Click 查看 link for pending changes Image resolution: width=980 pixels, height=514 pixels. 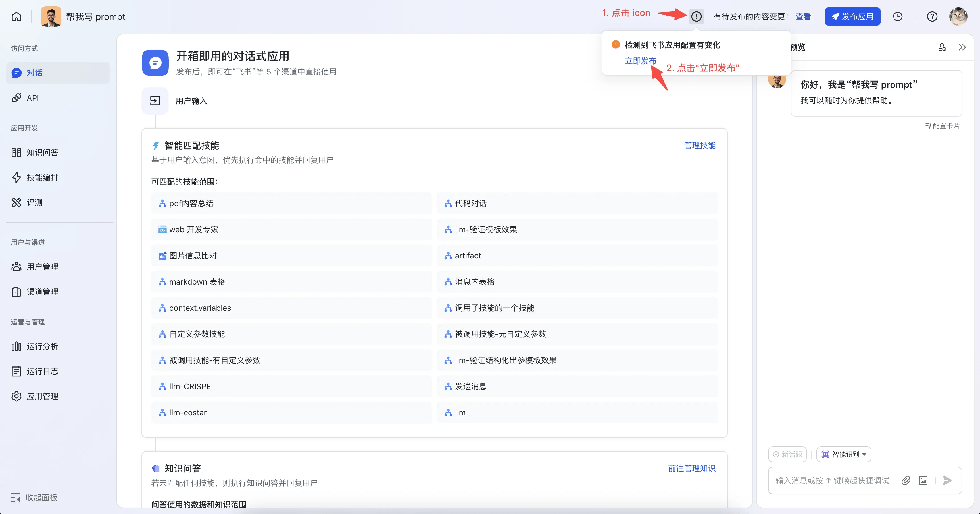tap(803, 16)
